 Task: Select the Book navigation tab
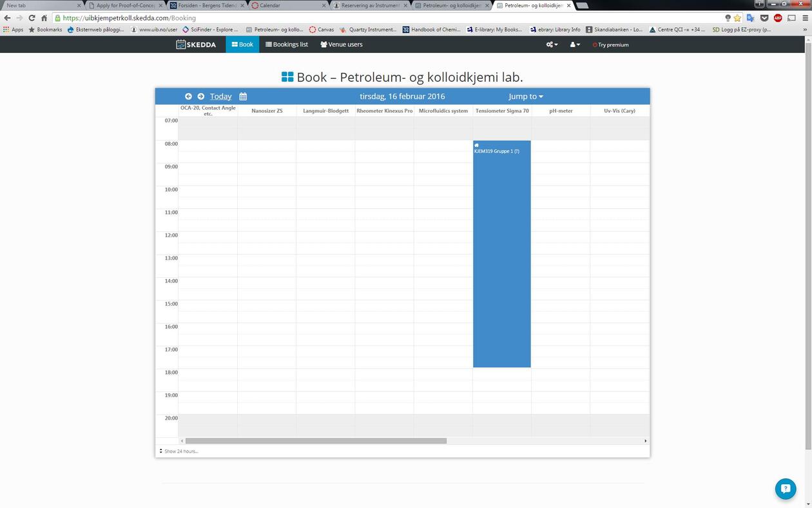(x=242, y=44)
